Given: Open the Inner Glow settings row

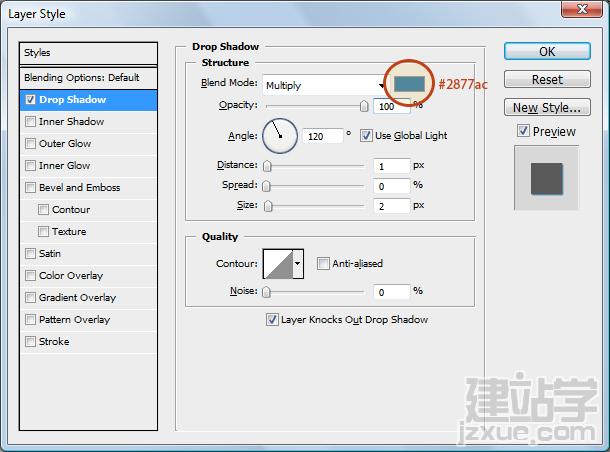Looking at the screenshot, I should [88, 166].
